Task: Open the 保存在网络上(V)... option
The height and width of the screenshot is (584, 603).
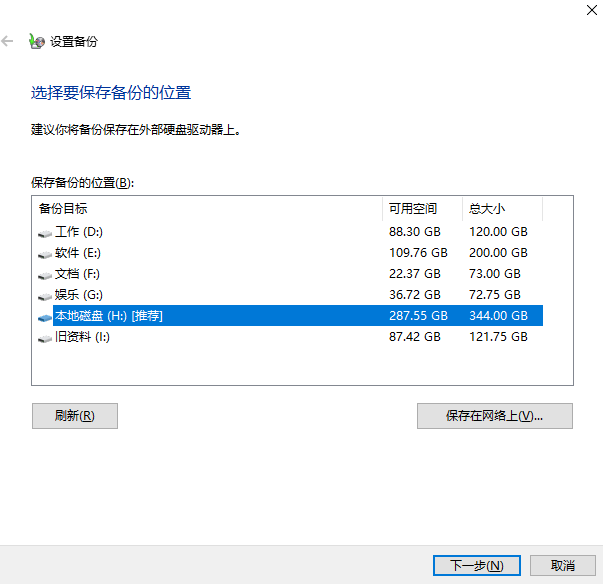Action: (x=495, y=416)
